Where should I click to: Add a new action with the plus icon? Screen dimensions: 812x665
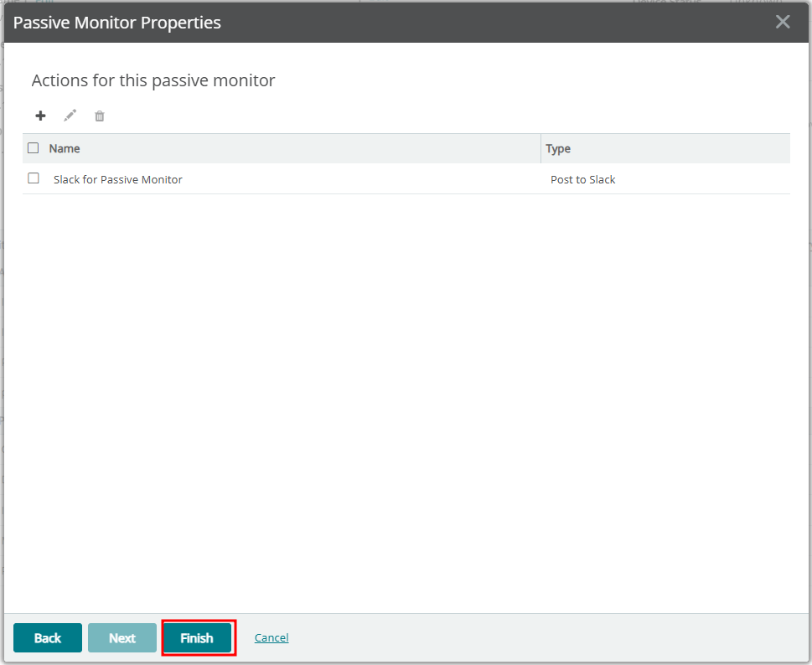tap(40, 116)
